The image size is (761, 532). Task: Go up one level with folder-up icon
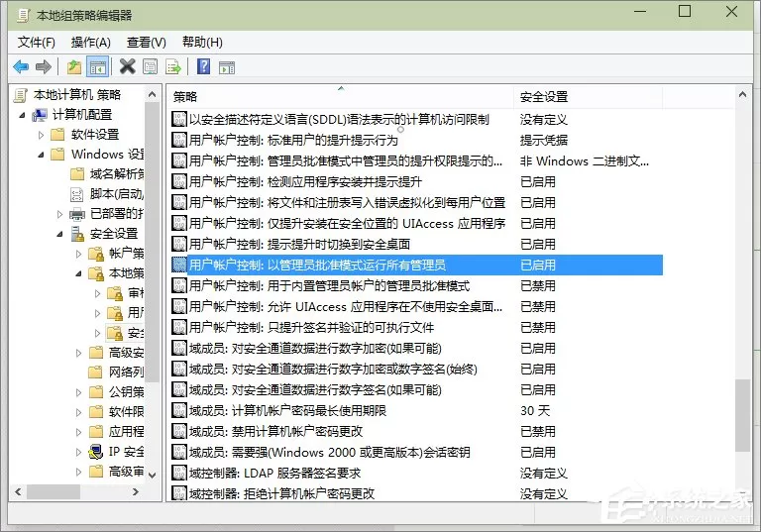coord(74,66)
